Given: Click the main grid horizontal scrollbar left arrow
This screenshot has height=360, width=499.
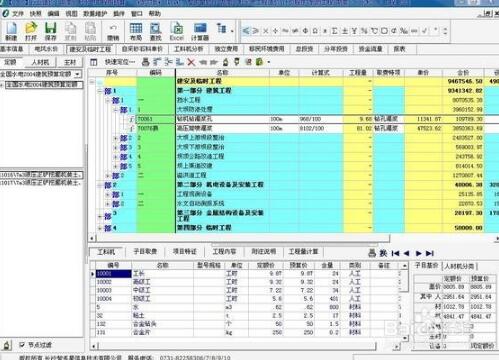Looking at the screenshot, I should pyautogui.click(x=92, y=239).
